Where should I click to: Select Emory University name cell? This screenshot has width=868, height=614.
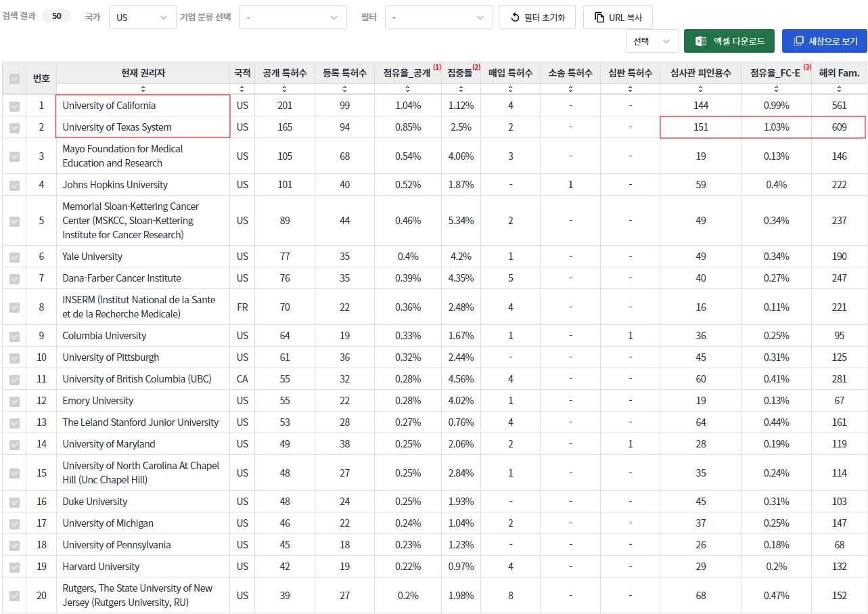pyautogui.click(x=143, y=401)
